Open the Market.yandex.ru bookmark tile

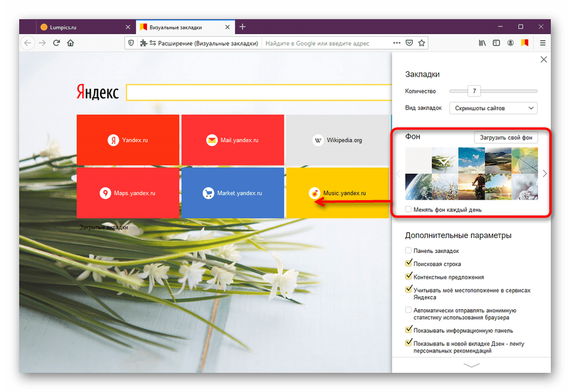(x=233, y=193)
